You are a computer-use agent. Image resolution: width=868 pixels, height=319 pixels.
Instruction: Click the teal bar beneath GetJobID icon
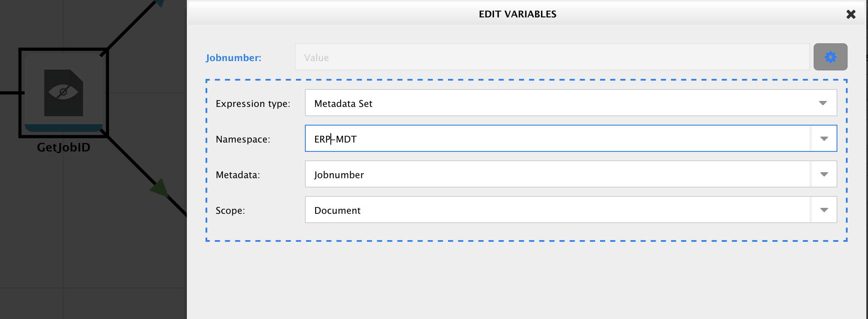[64, 128]
